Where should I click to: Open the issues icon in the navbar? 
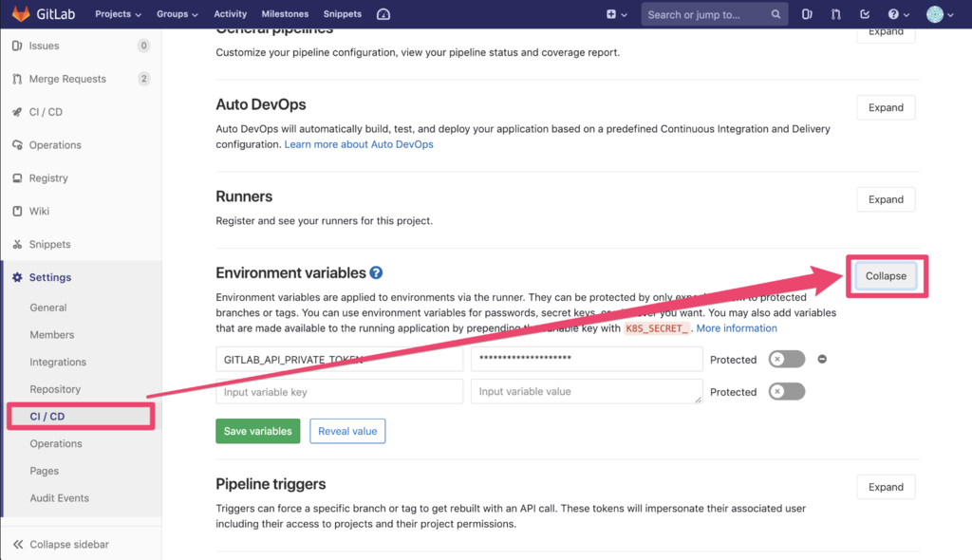click(x=807, y=14)
